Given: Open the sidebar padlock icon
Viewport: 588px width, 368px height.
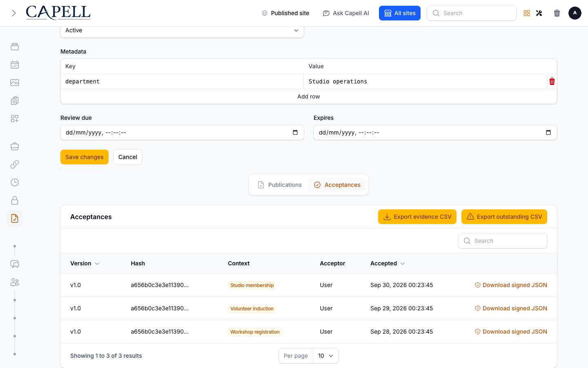Looking at the screenshot, I should click(x=15, y=200).
